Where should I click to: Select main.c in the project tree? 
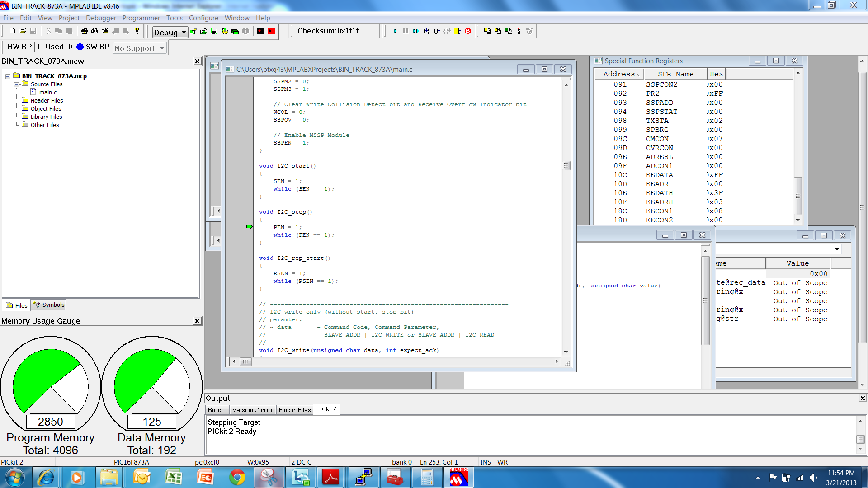[x=48, y=92]
